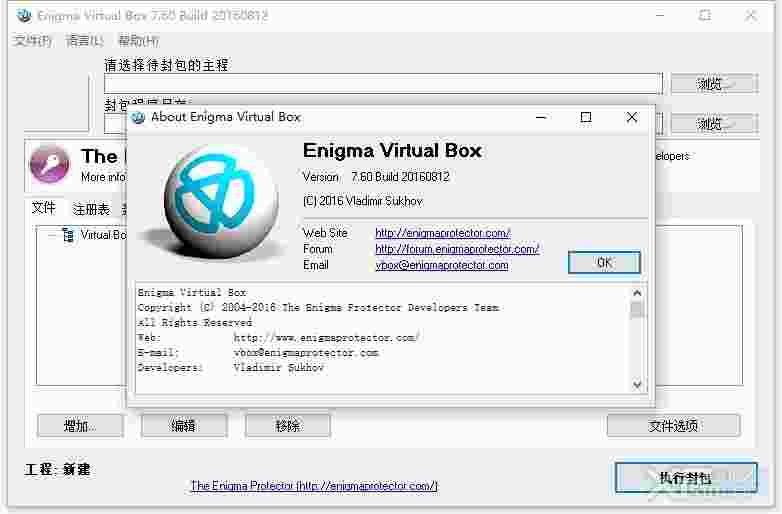Open 文件选项 file options
782x514 pixels.
(673, 426)
